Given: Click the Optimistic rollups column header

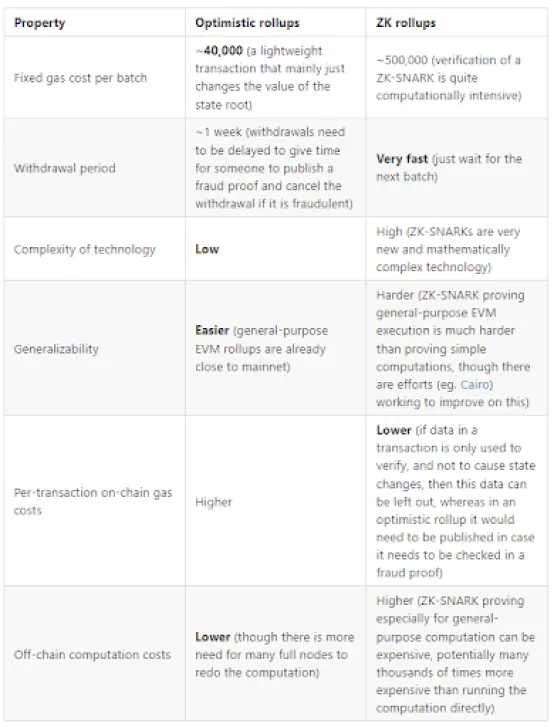Looking at the screenshot, I should click(247, 23).
